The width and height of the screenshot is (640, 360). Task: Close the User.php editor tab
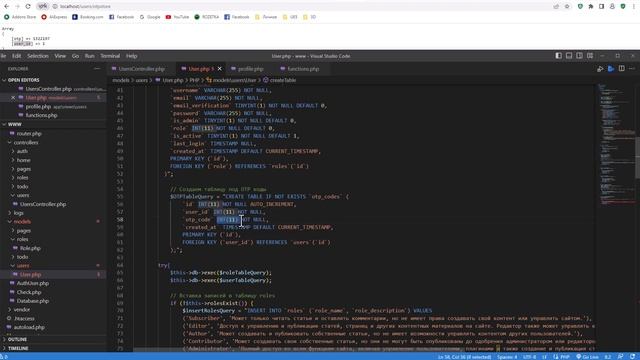coord(220,69)
